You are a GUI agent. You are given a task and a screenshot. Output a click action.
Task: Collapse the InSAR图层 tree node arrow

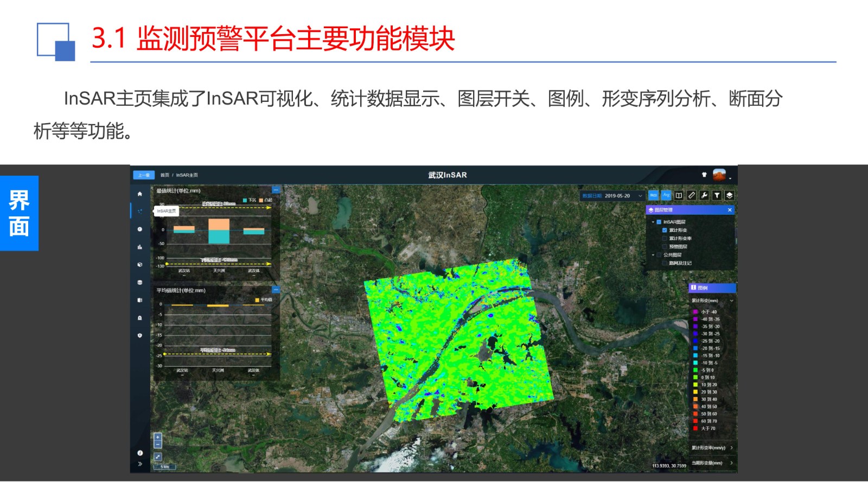coord(653,222)
